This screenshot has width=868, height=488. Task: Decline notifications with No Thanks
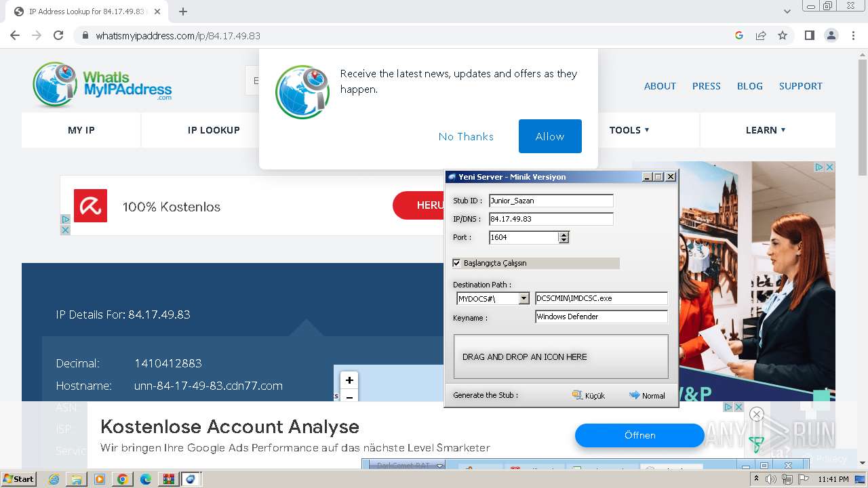pyautogui.click(x=466, y=136)
